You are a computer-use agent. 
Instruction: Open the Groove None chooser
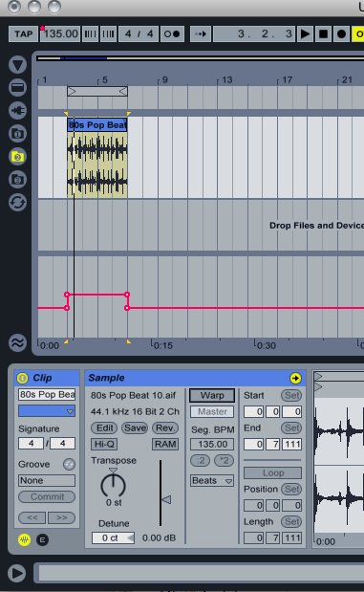(x=47, y=481)
